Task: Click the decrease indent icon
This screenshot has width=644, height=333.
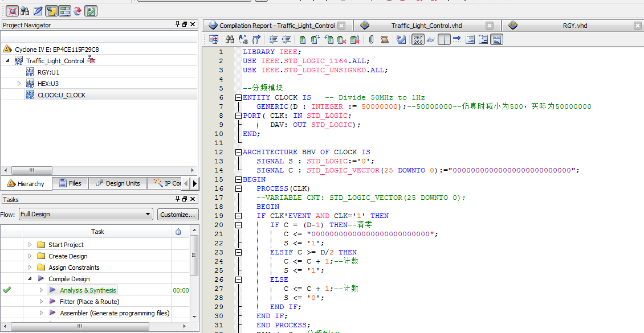Action: pos(286,39)
